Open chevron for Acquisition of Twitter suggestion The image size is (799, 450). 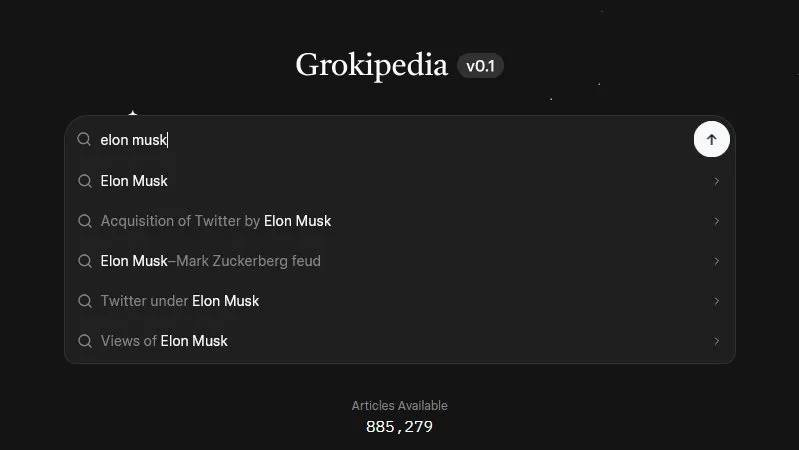[x=717, y=221]
